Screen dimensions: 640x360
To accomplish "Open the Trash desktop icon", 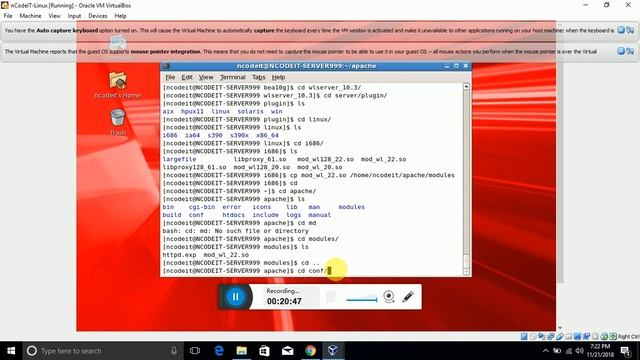I will (118, 122).
